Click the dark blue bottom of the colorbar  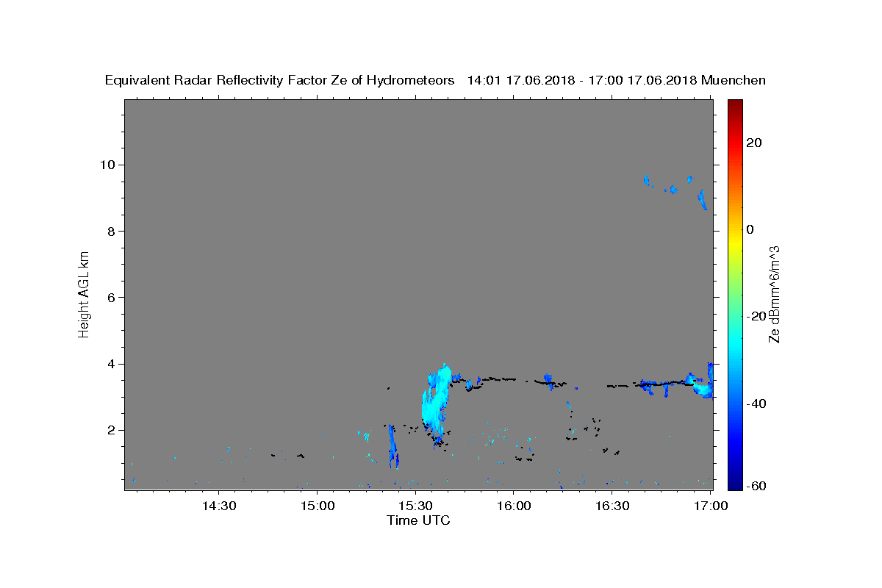[735, 484]
